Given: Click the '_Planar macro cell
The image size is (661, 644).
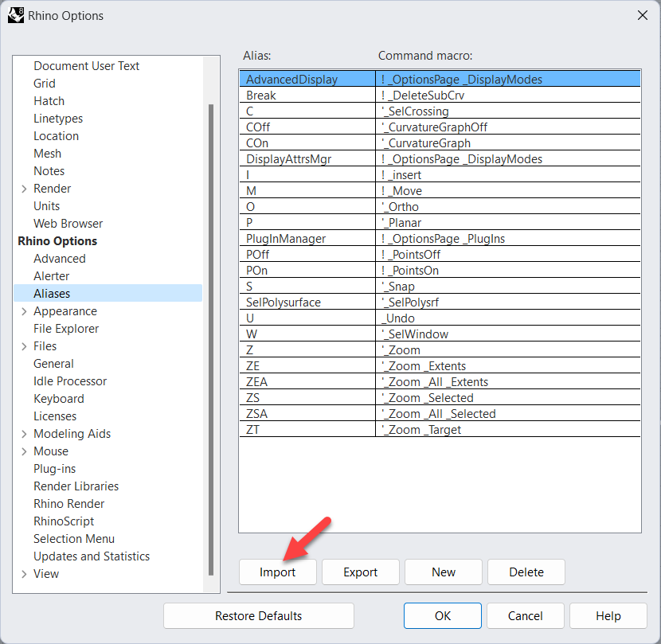Looking at the screenshot, I should coord(508,223).
